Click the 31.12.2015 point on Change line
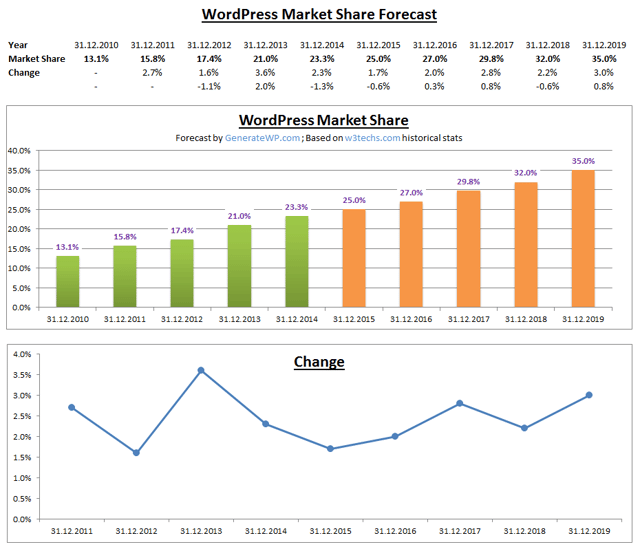Screen dimensions: 640x549 coord(330,449)
